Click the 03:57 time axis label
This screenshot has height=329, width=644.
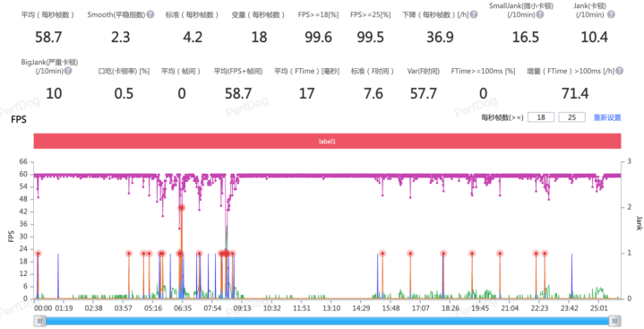pos(124,308)
